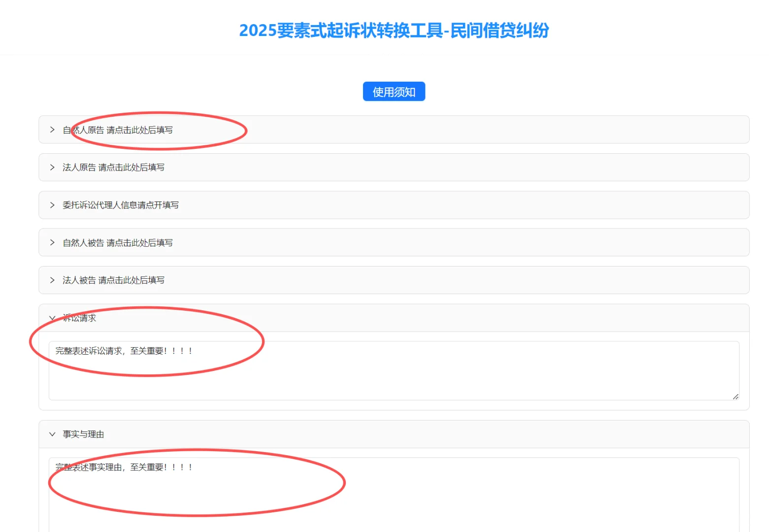Screen dimensions: 769x532
Task: Click the page title 2025要素式起诉状转换工具
Action: tap(394, 31)
